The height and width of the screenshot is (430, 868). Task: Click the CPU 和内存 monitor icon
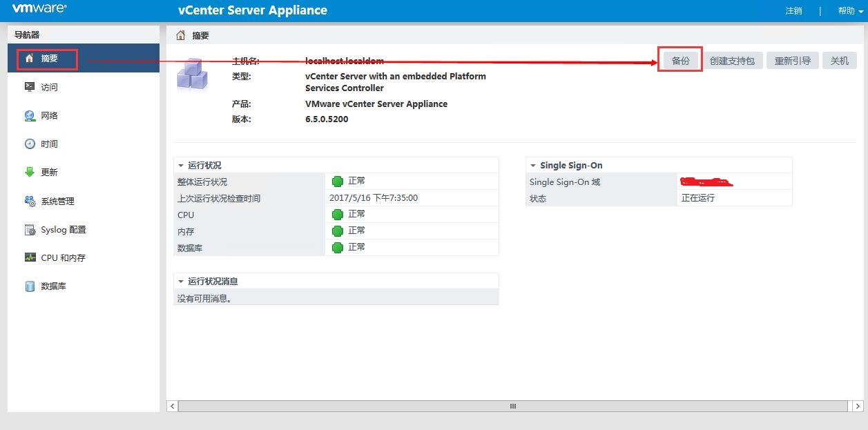coord(30,257)
